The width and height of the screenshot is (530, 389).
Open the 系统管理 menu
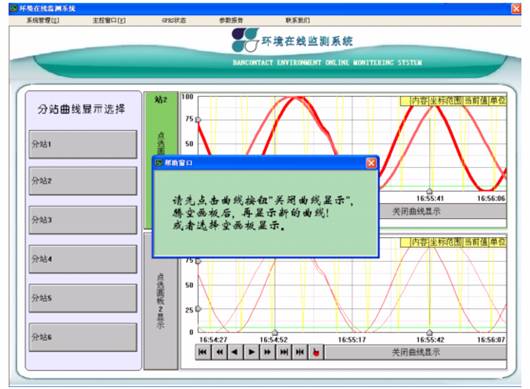pyautogui.click(x=43, y=20)
